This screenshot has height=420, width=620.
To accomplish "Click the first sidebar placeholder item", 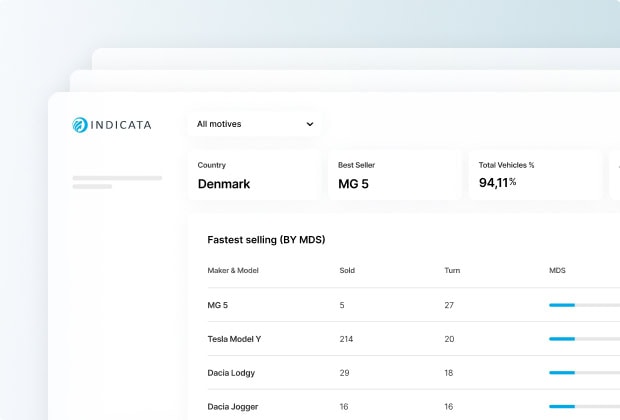I will [117, 178].
